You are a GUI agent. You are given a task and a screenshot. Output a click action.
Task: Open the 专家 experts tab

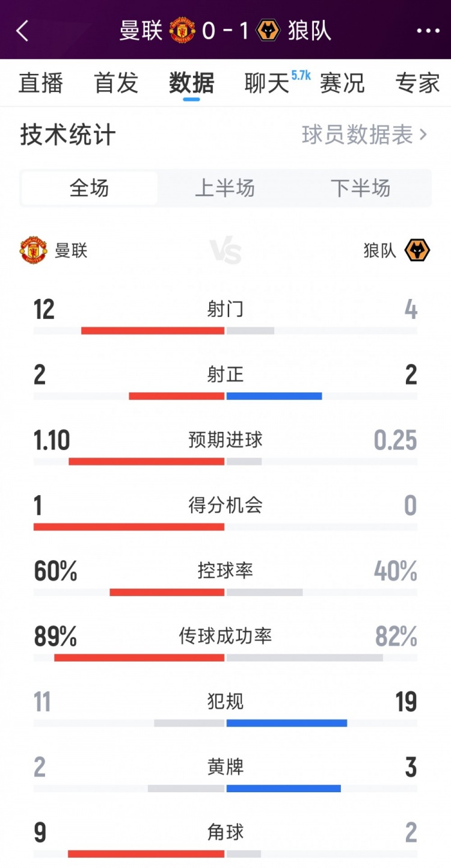coord(417,83)
